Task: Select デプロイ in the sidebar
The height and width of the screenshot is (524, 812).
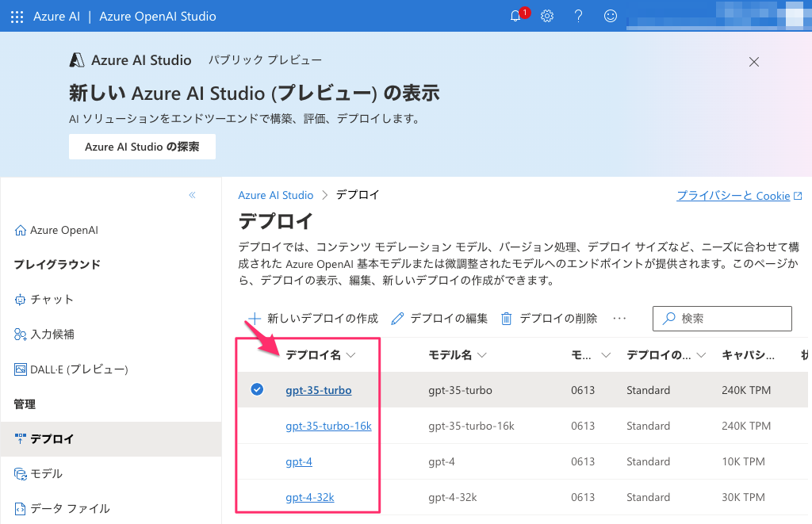Action: pos(111,439)
